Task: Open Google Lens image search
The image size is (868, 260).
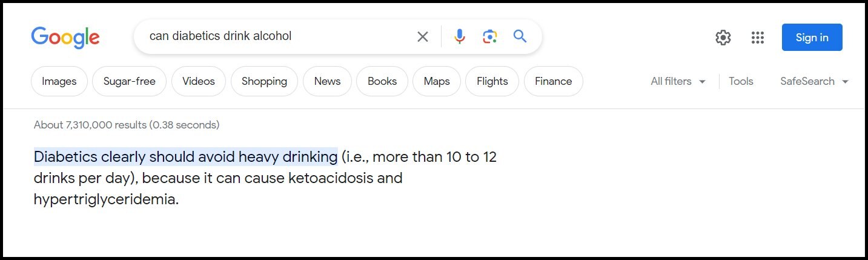Action: pos(489,37)
